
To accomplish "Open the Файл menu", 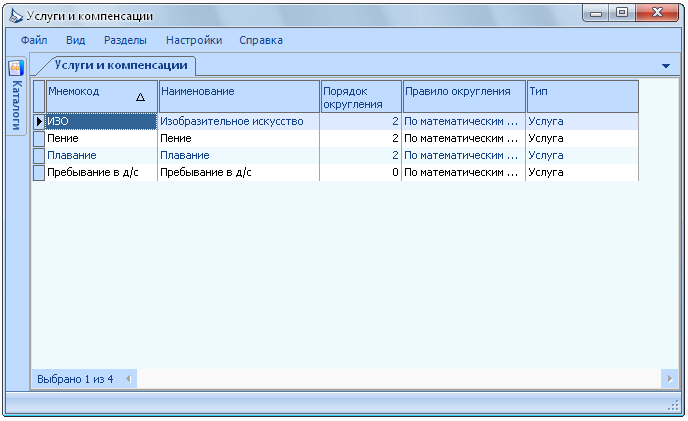I will (34, 40).
